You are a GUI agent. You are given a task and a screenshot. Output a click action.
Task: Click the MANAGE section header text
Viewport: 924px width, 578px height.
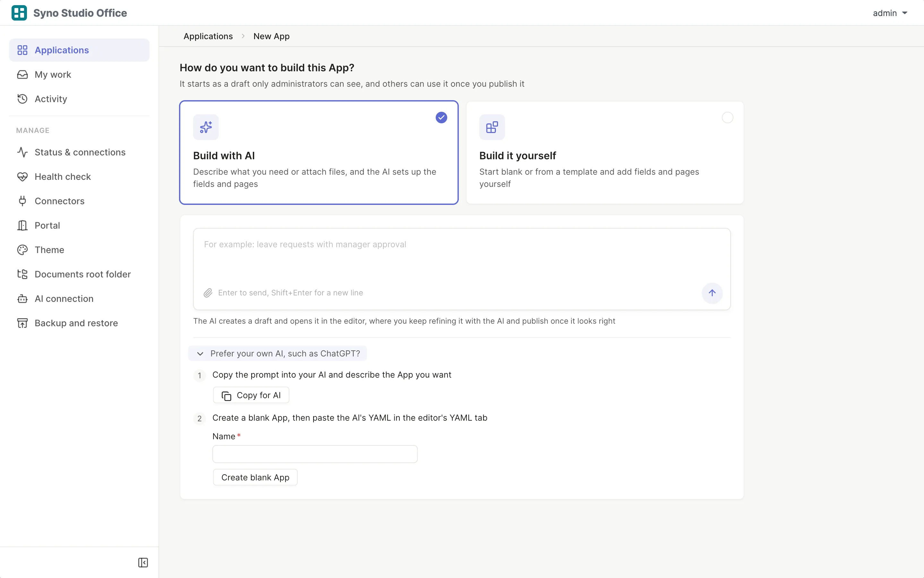tap(33, 130)
